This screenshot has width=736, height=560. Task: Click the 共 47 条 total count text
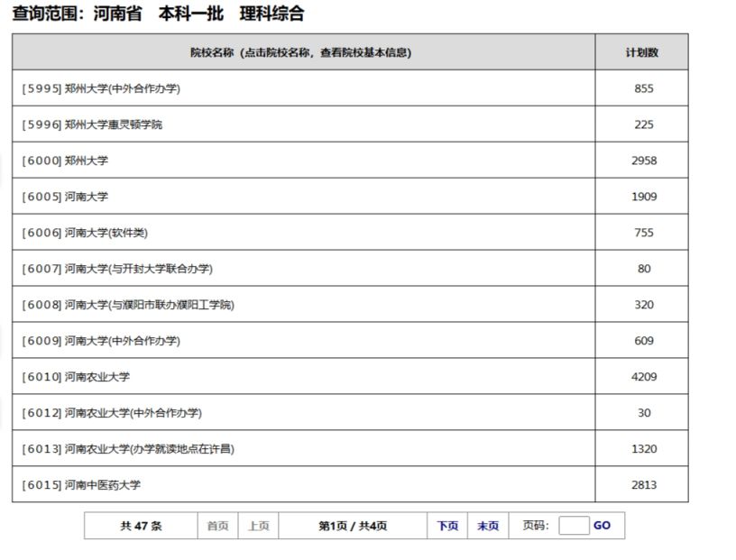coord(141,526)
